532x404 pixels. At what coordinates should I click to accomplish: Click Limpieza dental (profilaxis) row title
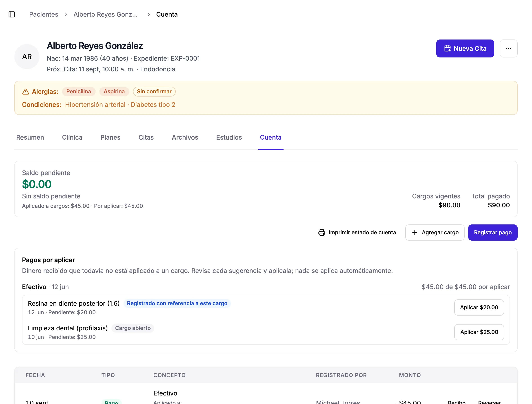click(68, 328)
